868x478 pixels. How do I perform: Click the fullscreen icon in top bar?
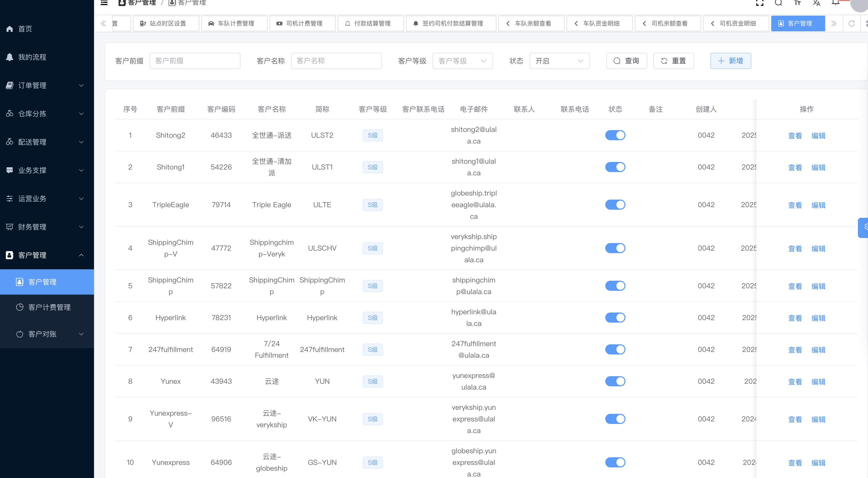tap(760, 3)
